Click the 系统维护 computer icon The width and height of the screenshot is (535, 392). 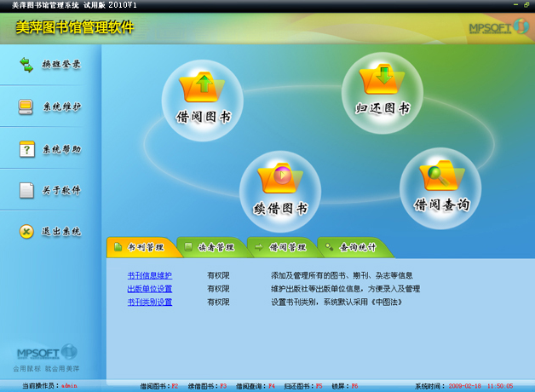coord(26,107)
